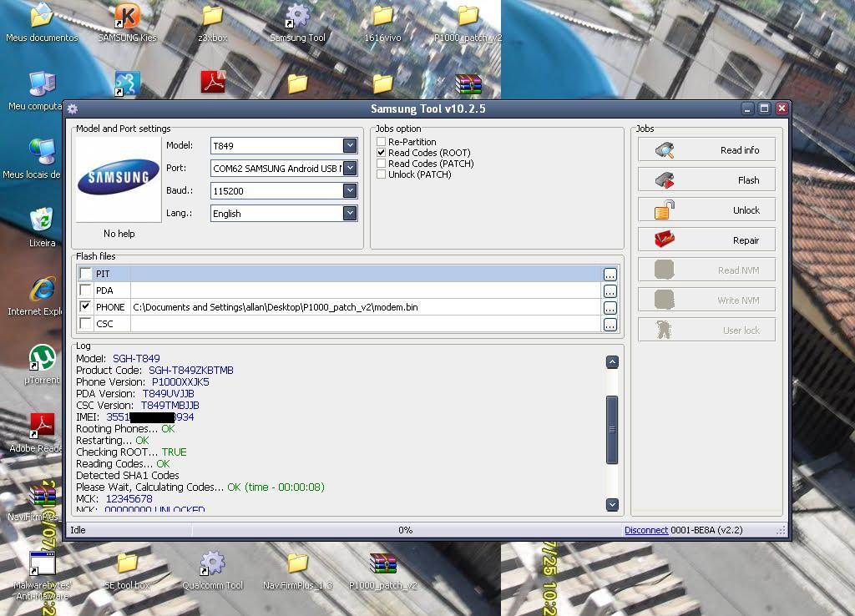Click the Unlock job button
This screenshot has width=855, height=616.
pyautogui.click(x=706, y=210)
